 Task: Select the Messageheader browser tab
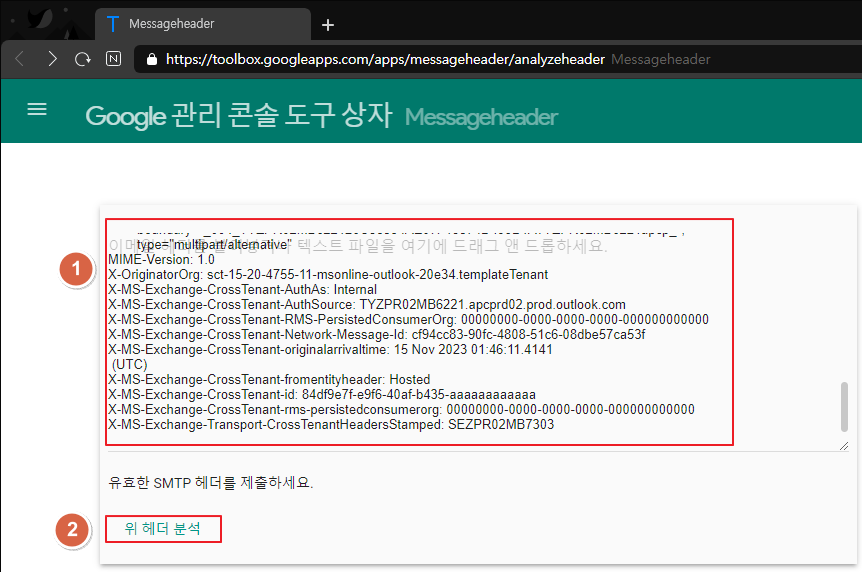pos(203,24)
